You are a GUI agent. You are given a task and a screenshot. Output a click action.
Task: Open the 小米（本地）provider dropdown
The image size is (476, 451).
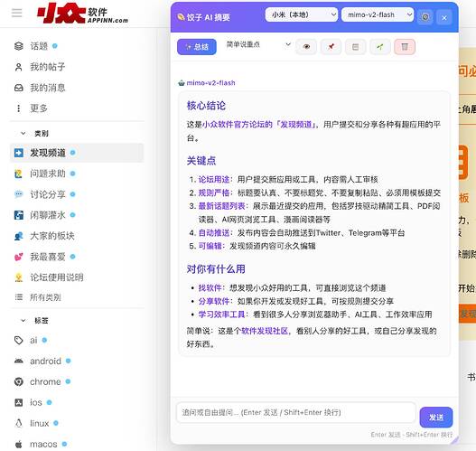[x=302, y=14]
